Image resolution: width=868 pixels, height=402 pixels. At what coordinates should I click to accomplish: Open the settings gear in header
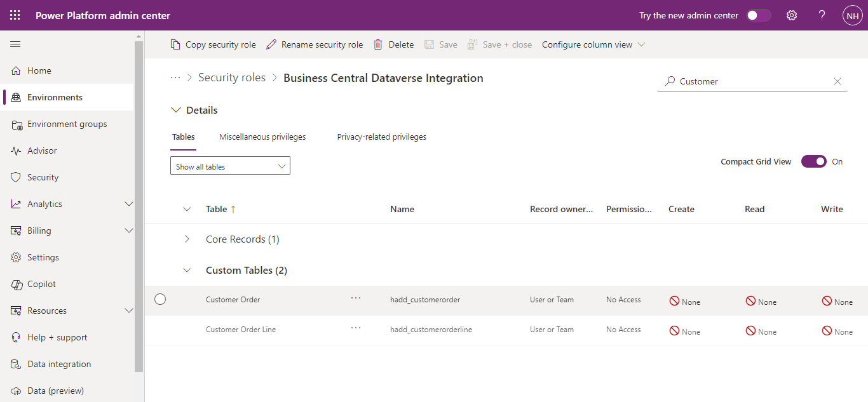click(x=792, y=15)
